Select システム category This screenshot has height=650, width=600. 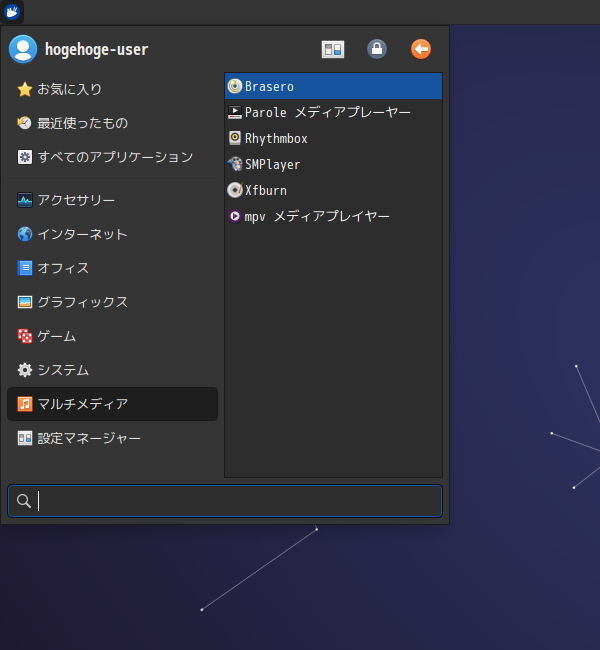pos(112,370)
